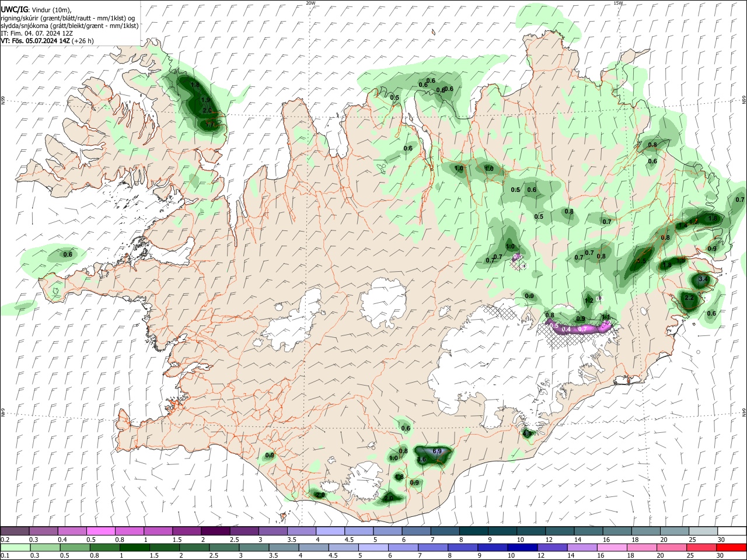The height and width of the screenshot is (560, 747).
Task: Pick the lower legend green swatch labelled 0.5
Action: (75, 547)
